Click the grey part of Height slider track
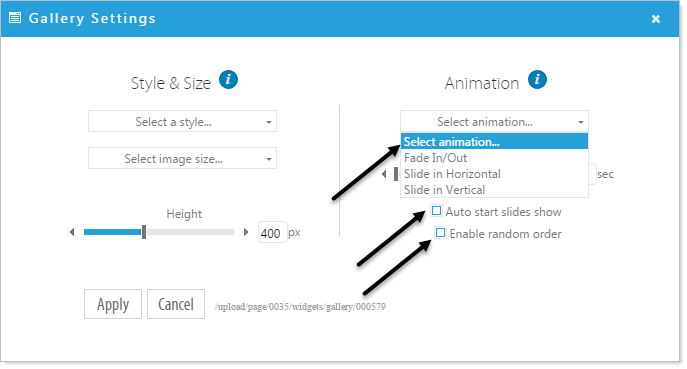 pos(190,232)
